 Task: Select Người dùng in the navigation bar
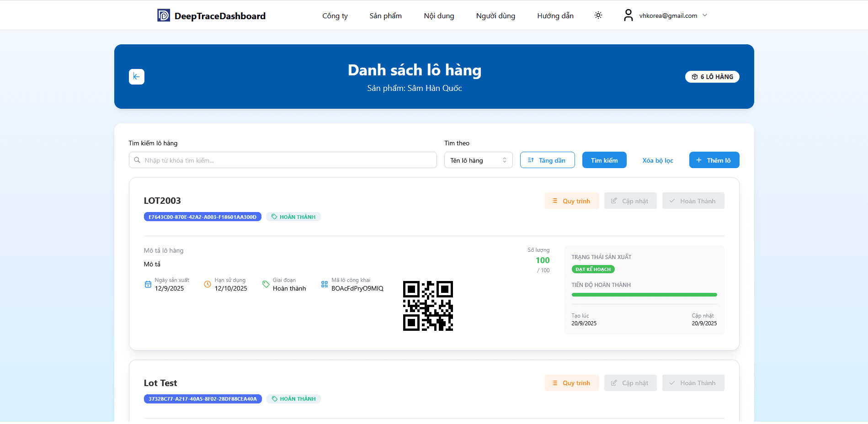(x=495, y=15)
